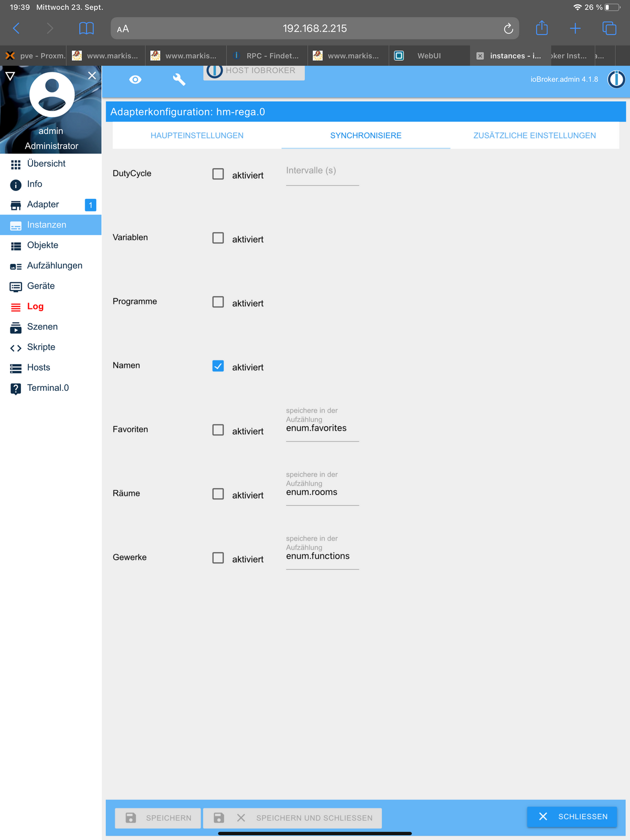Go to the Hosts page
This screenshot has width=630, height=840.
(50, 367)
